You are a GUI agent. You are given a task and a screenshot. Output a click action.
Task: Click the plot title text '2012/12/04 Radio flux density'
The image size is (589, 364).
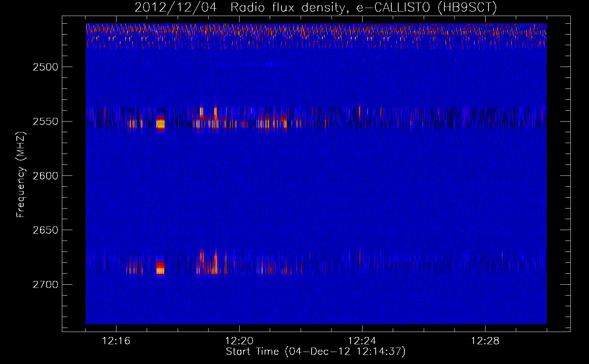(240, 8)
